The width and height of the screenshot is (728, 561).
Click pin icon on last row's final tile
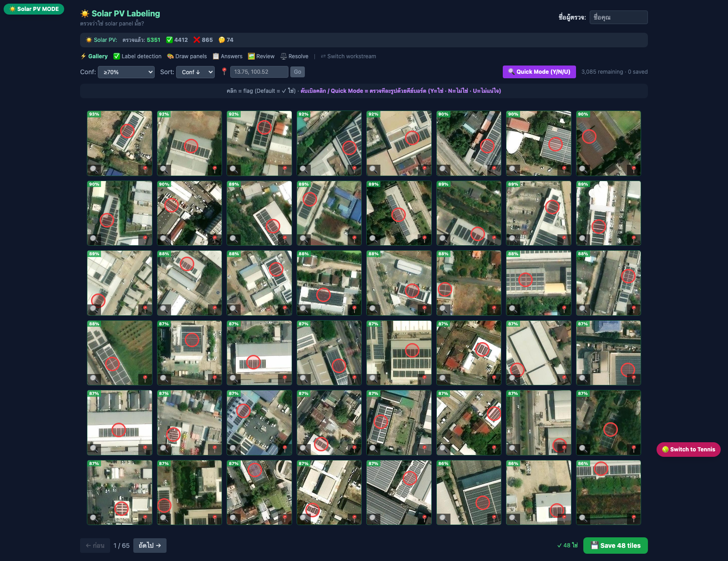(x=634, y=519)
